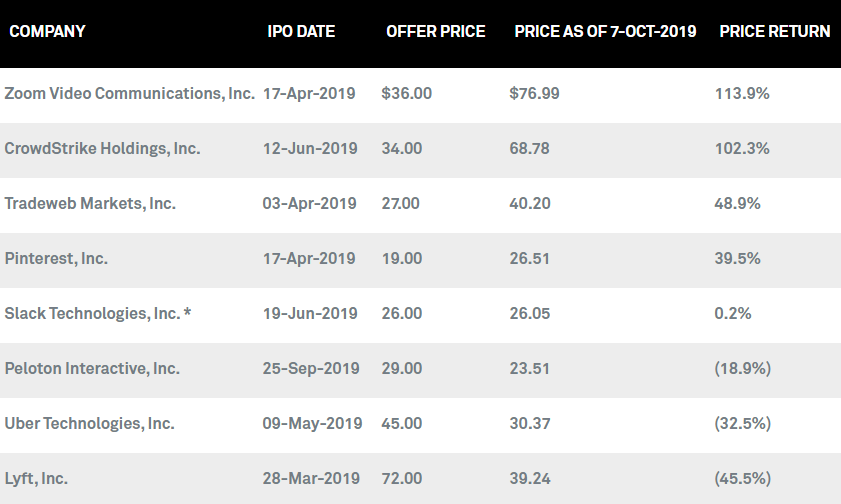Viewport: 841px width, 504px height.
Task: Click the 25-Sep-2019 IPO date cell
Action: click(x=311, y=369)
